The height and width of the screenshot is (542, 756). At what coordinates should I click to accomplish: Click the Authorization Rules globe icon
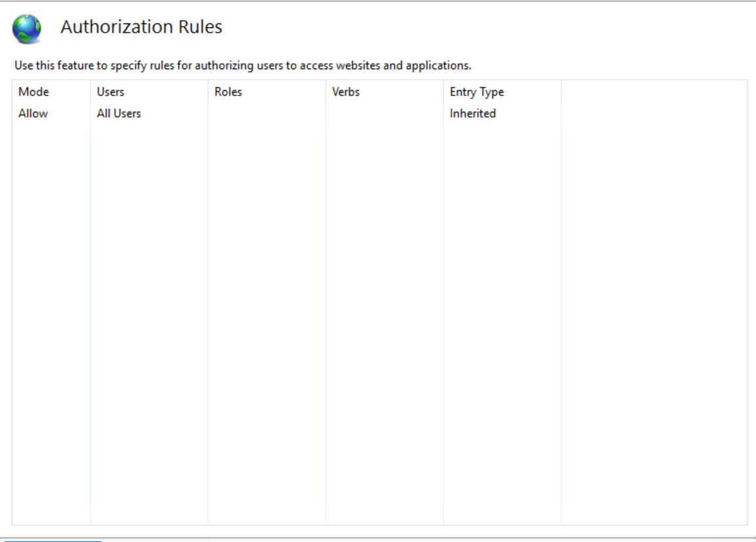tap(27, 29)
